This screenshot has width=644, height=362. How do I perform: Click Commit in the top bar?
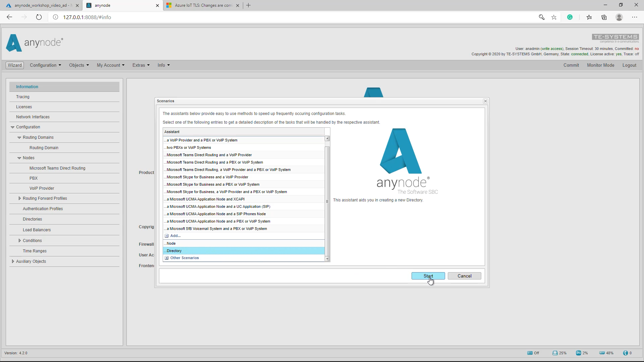pos(571,65)
